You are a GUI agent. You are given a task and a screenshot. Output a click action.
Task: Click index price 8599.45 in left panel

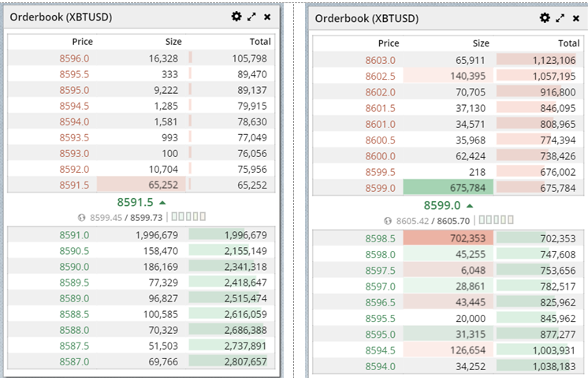click(106, 217)
